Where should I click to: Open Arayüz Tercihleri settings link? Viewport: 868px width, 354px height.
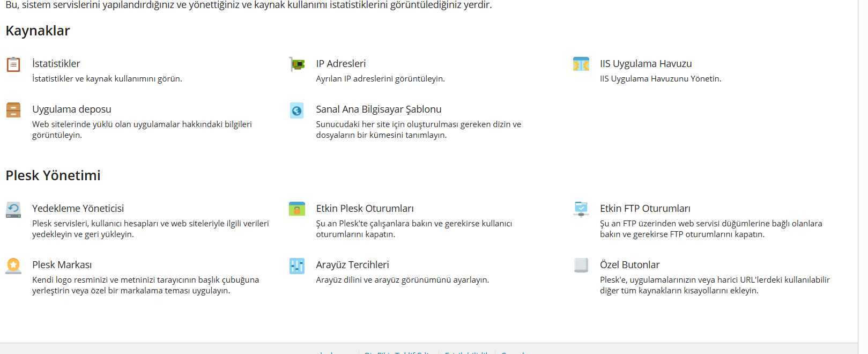(352, 265)
